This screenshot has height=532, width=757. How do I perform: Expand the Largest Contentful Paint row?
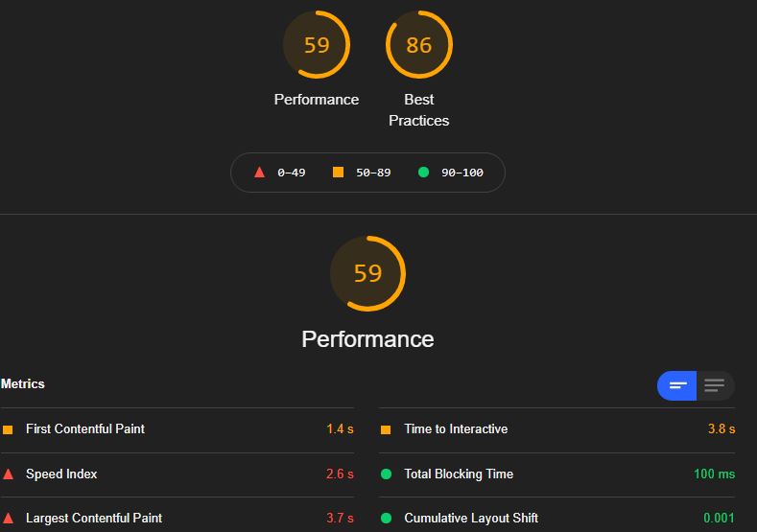pyautogui.click(x=177, y=518)
